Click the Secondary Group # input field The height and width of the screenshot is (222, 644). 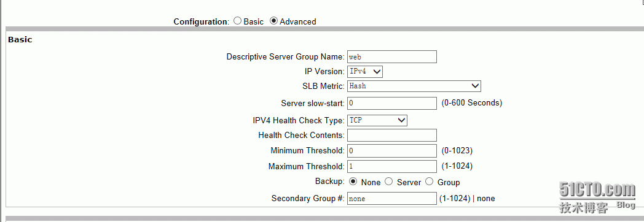(392, 198)
